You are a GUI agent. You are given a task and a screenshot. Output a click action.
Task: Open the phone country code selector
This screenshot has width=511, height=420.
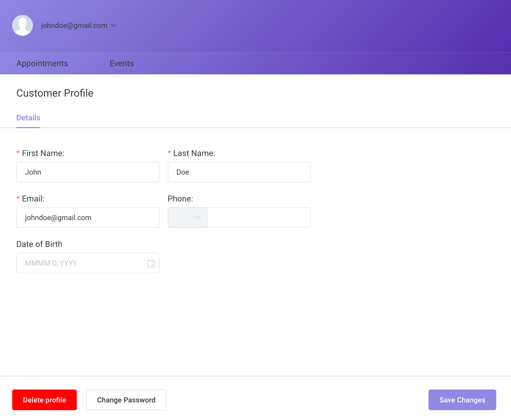point(188,217)
